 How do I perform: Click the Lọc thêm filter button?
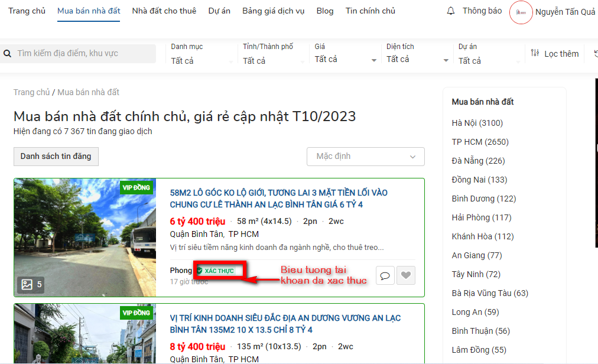561,54
